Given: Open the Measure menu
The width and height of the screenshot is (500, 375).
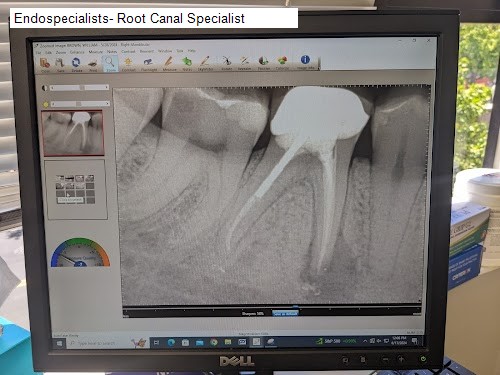Looking at the screenshot, I should coord(96,52).
